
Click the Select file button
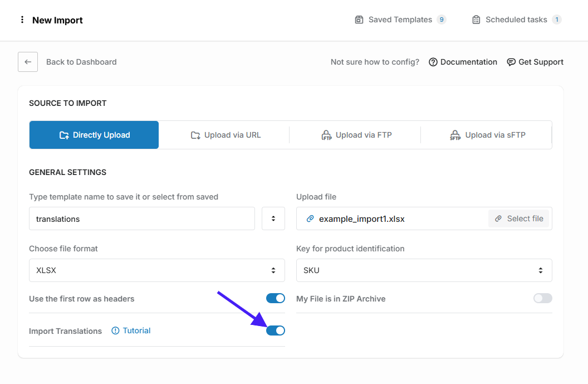518,219
